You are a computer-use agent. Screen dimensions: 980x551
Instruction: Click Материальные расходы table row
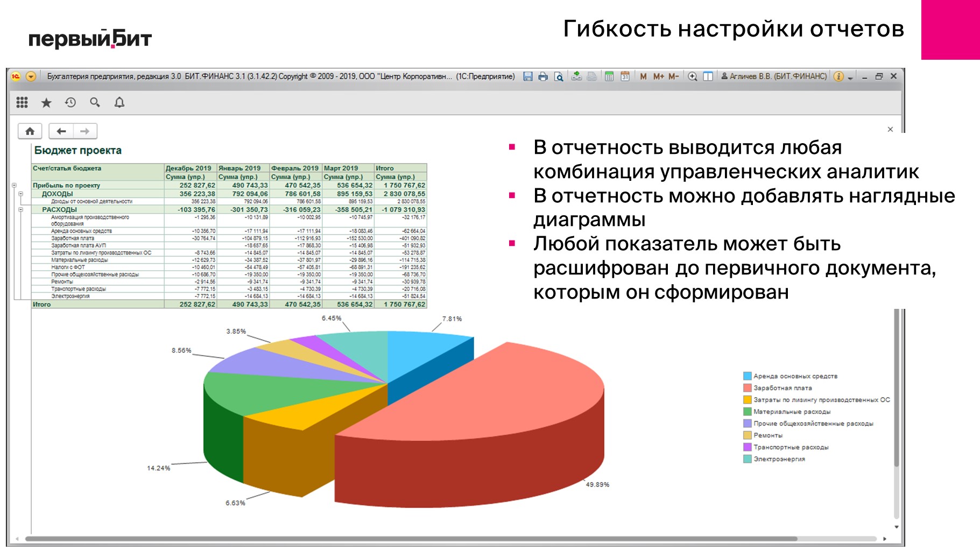tap(229, 260)
